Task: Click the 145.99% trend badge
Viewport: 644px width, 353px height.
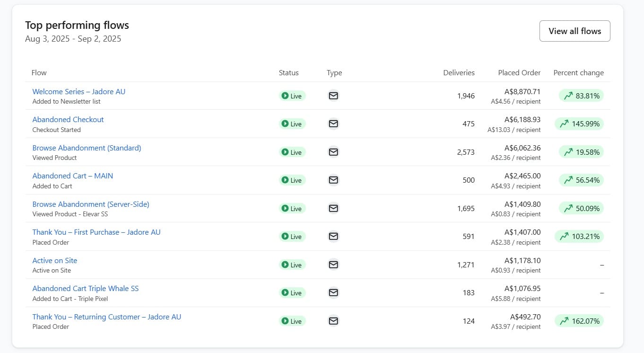Action: click(579, 124)
